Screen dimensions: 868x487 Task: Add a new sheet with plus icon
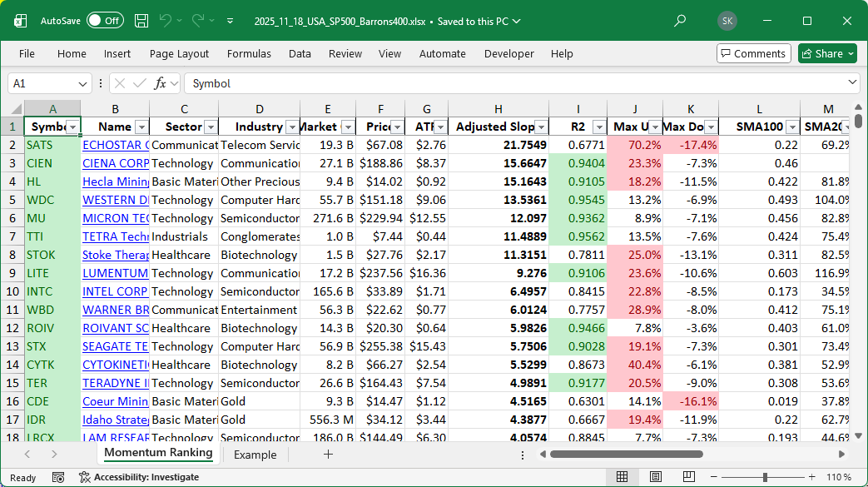(x=328, y=454)
